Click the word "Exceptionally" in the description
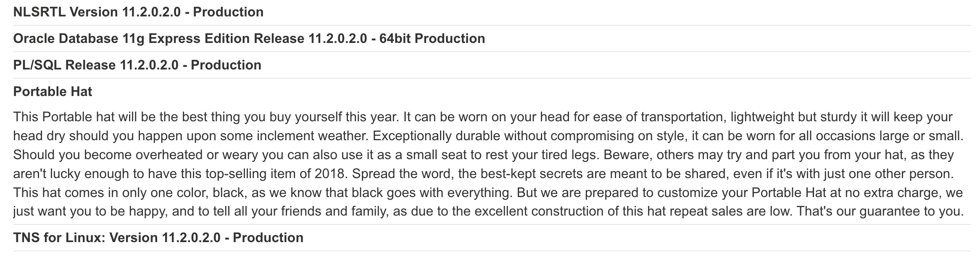Viewport: 980px width, 256px height. coord(410,136)
